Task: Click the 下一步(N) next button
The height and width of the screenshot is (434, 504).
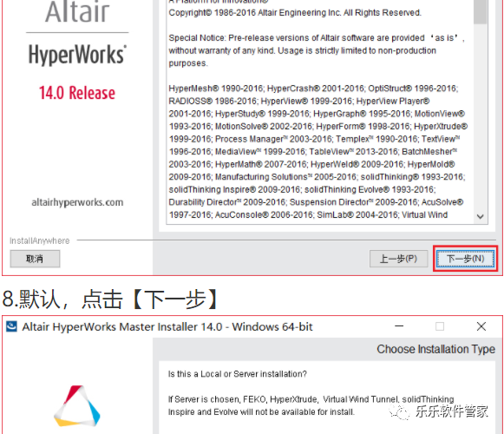Action: tap(465, 259)
